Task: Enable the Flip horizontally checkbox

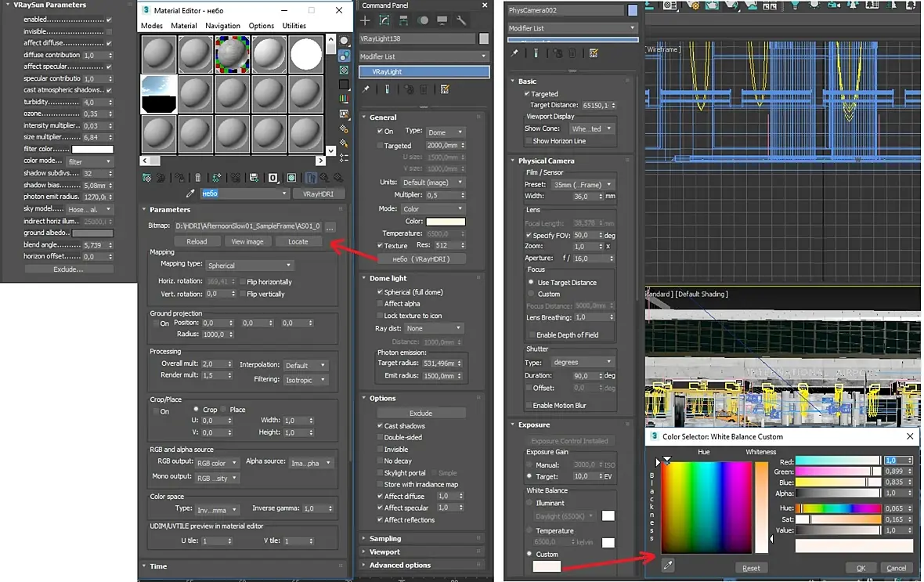Action: click(242, 282)
